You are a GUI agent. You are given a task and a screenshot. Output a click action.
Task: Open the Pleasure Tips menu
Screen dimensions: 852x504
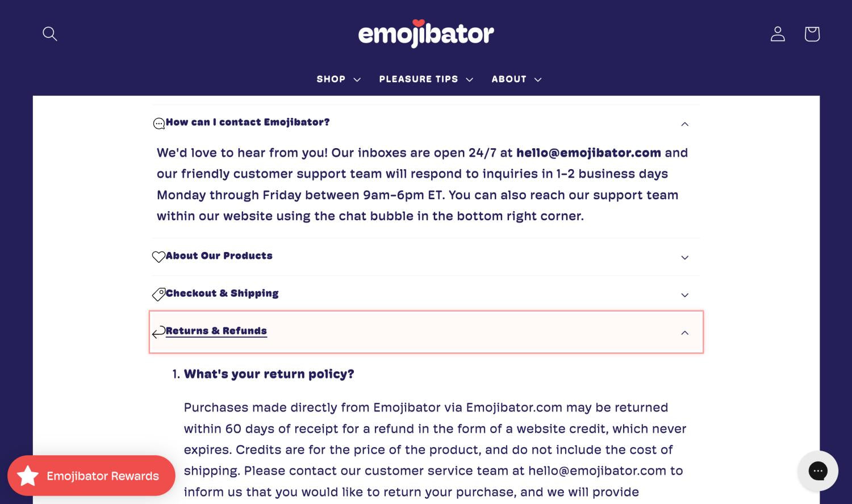[x=426, y=79]
